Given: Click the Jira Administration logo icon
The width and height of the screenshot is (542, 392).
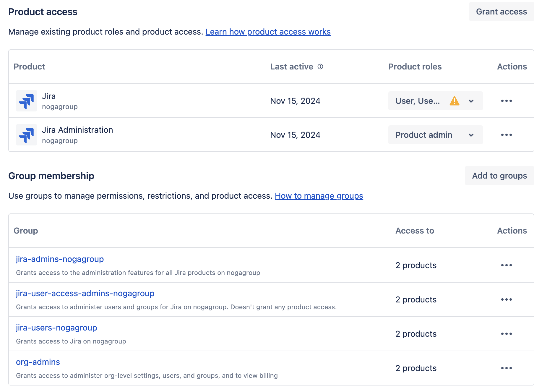Looking at the screenshot, I should (27, 135).
